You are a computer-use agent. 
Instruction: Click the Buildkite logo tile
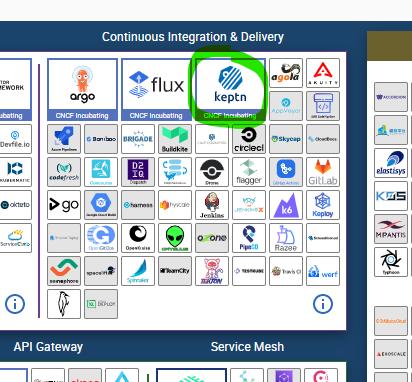(175, 139)
